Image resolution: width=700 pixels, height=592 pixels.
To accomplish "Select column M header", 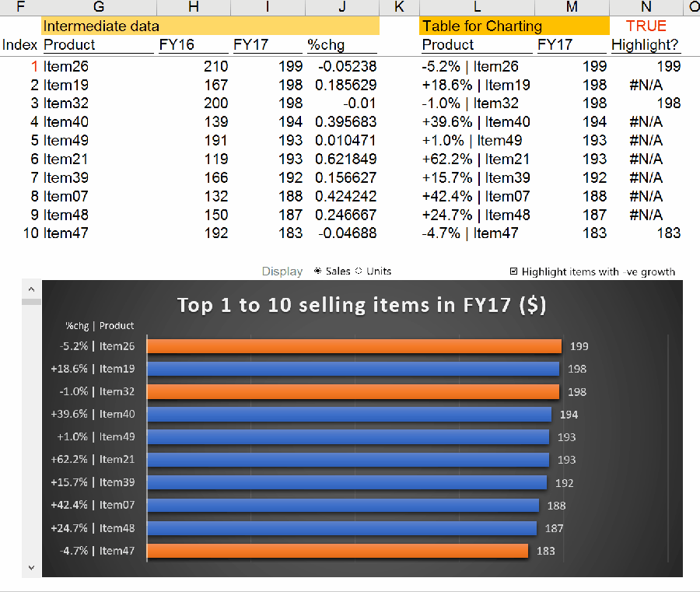I will tap(572, 8).
